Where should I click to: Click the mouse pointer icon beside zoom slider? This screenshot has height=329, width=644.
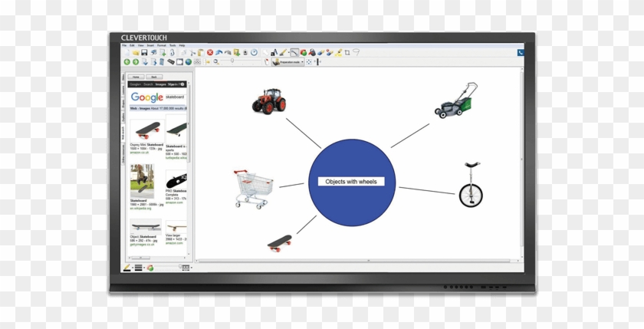point(267,62)
